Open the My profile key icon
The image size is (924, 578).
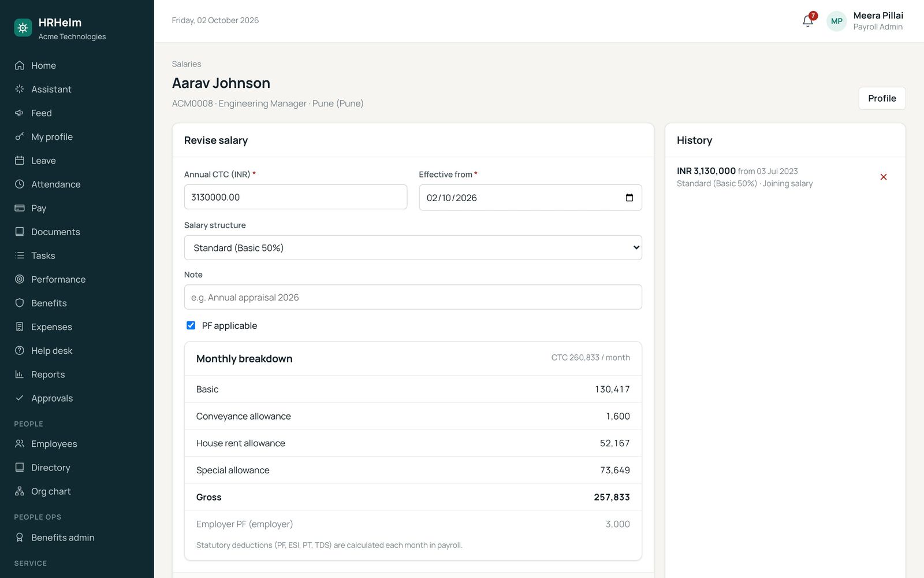[20, 136]
